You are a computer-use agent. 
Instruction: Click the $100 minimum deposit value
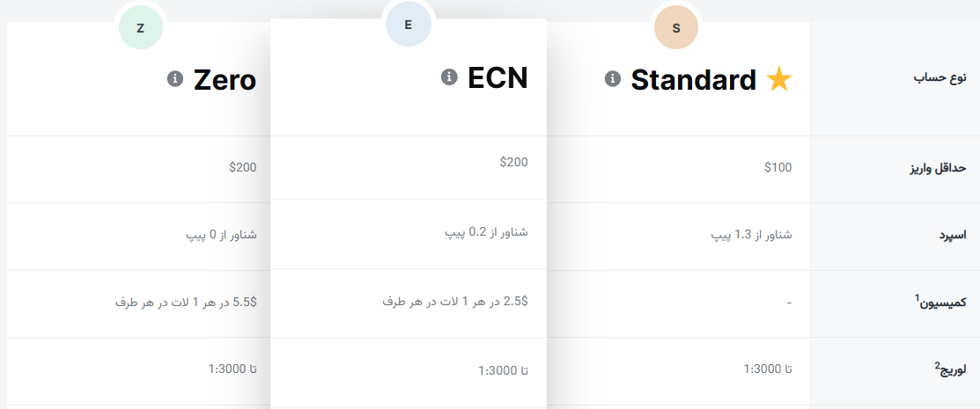778,169
